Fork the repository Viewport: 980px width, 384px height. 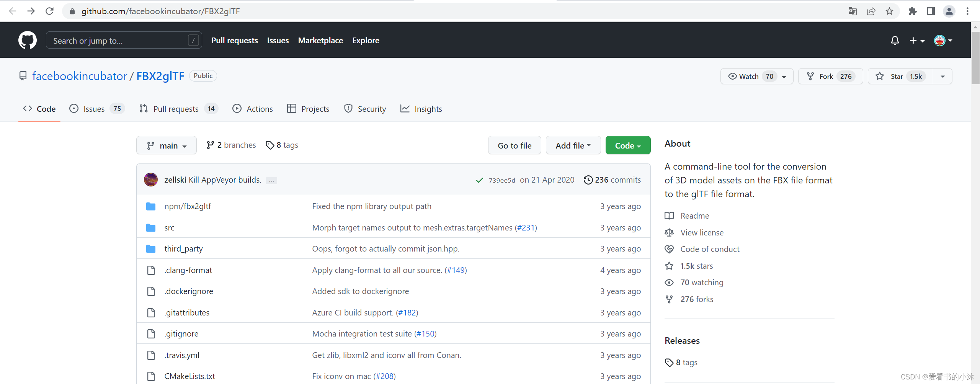click(x=830, y=76)
